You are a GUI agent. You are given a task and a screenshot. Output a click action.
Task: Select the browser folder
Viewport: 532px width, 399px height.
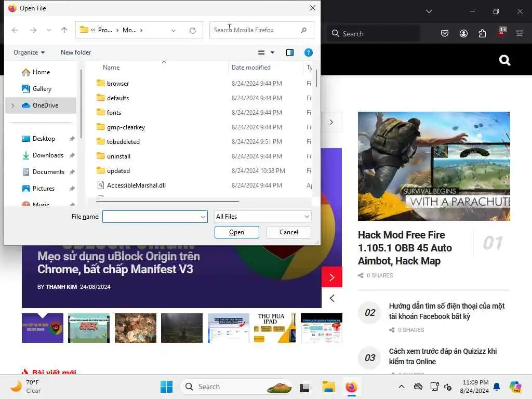coord(118,84)
